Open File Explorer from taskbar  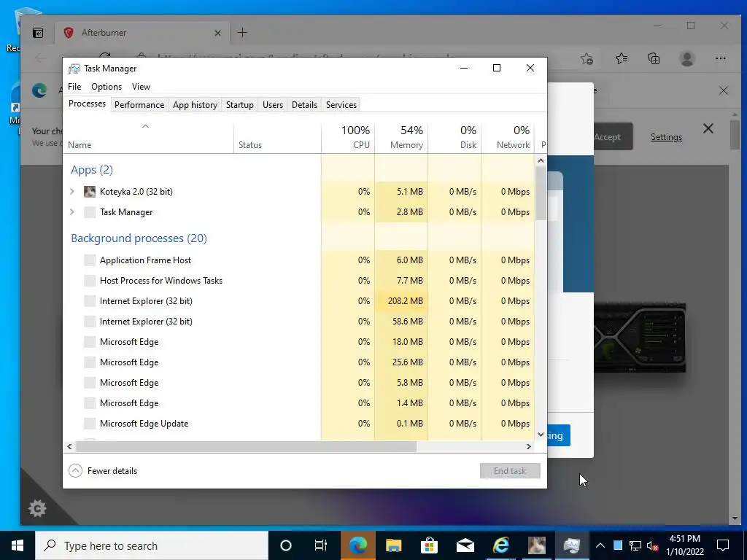tap(393, 545)
